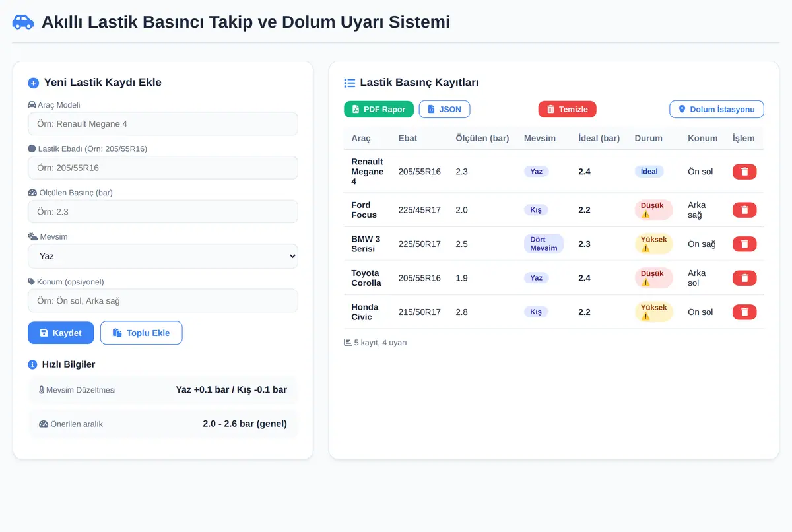Click the weather icon beside Mevsim label
This screenshot has height=532, width=792.
[32, 236]
